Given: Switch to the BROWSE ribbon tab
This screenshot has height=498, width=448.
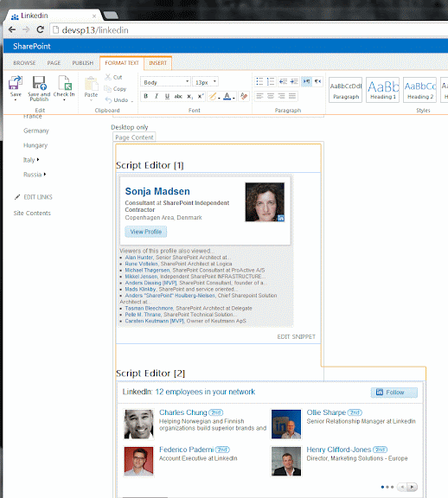Looking at the screenshot, I should 24,63.
